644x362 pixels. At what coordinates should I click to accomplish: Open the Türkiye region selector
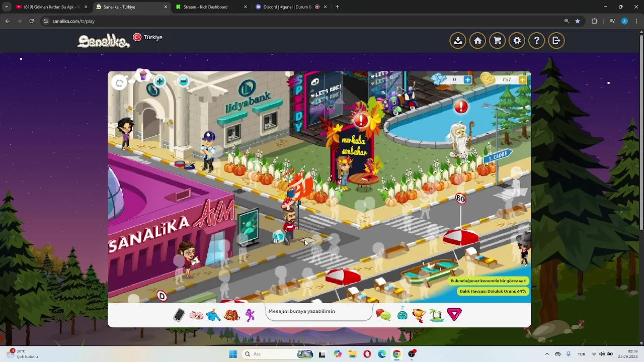(148, 37)
